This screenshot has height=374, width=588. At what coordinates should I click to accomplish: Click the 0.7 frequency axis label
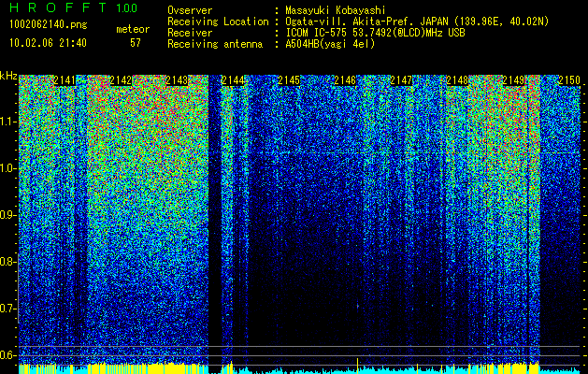click(x=8, y=309)
